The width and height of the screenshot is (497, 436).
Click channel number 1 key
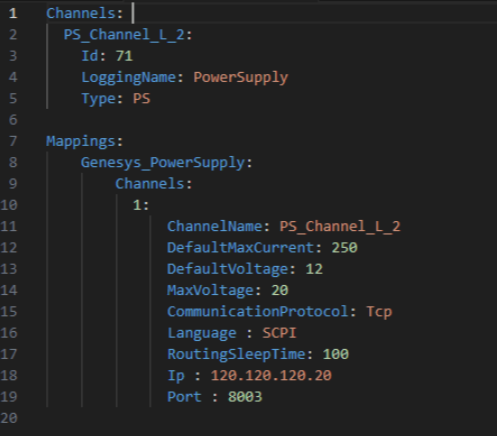[137, 205]
